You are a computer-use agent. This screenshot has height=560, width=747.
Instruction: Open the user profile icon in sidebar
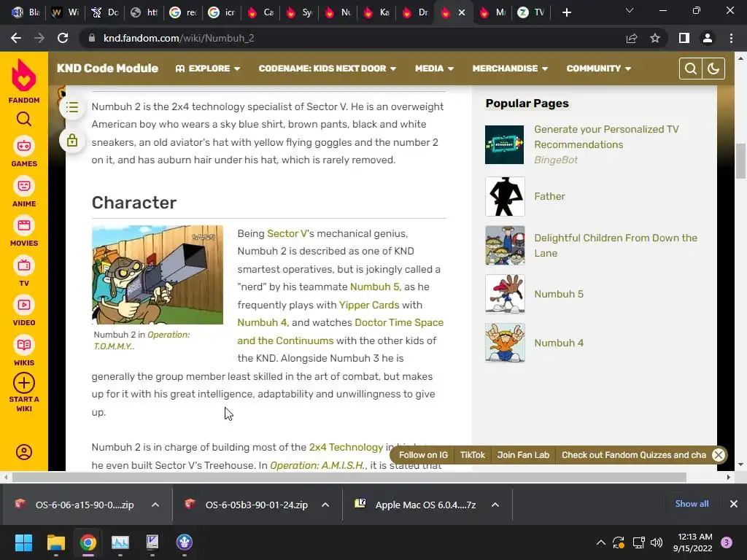click(x=24, y=451)
